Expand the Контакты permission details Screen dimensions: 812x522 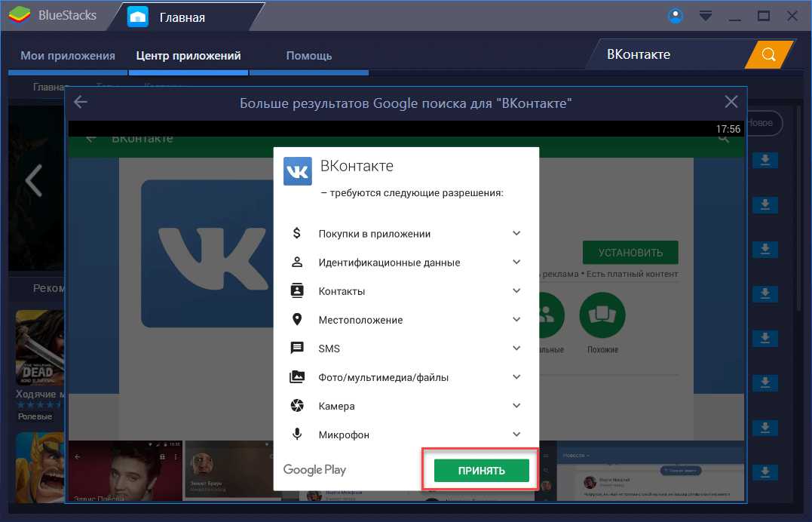516,291
